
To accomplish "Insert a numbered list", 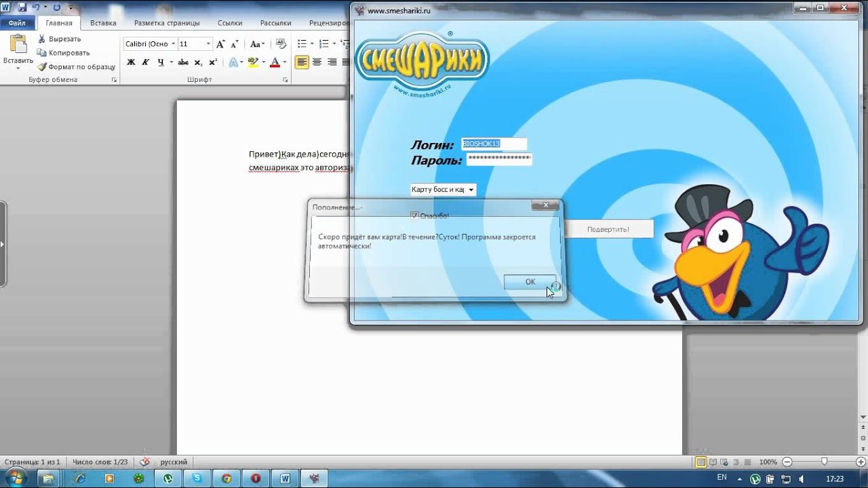I will (x=323, y=44).
